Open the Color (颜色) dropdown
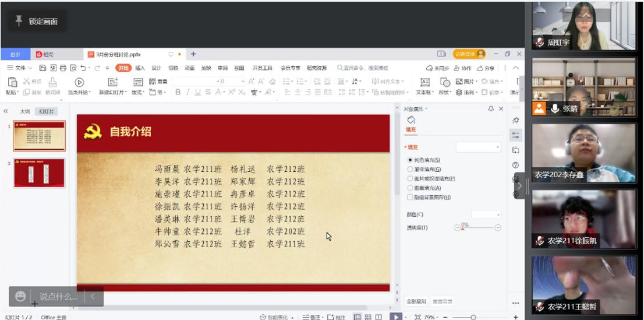 coord(486,215)
